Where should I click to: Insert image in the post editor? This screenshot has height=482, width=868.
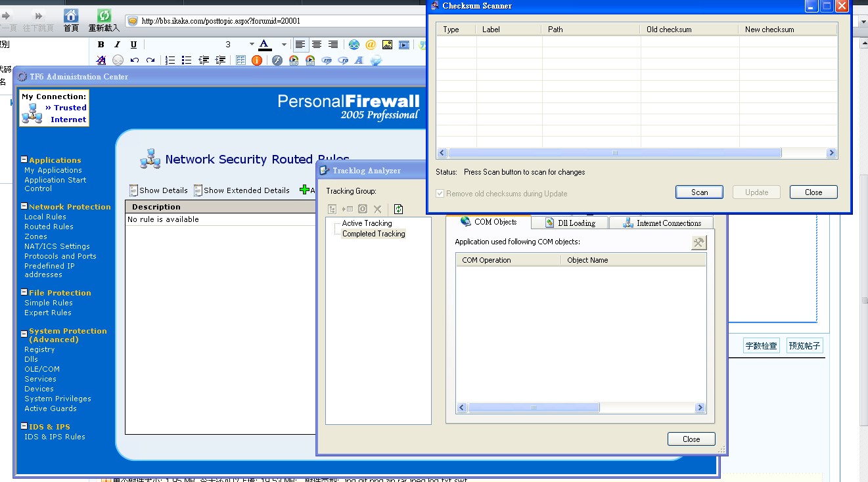click(x=387, y=45)
